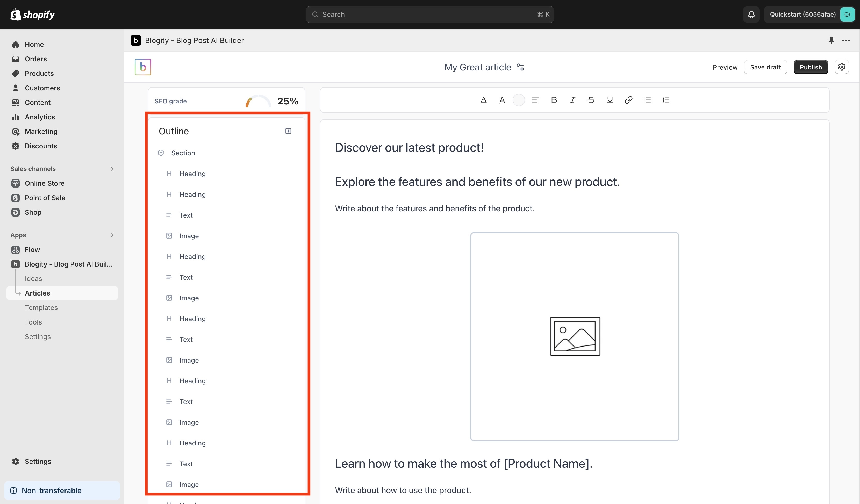
Task: Go to Analytics in the sidebar
Action: [40, 117]
